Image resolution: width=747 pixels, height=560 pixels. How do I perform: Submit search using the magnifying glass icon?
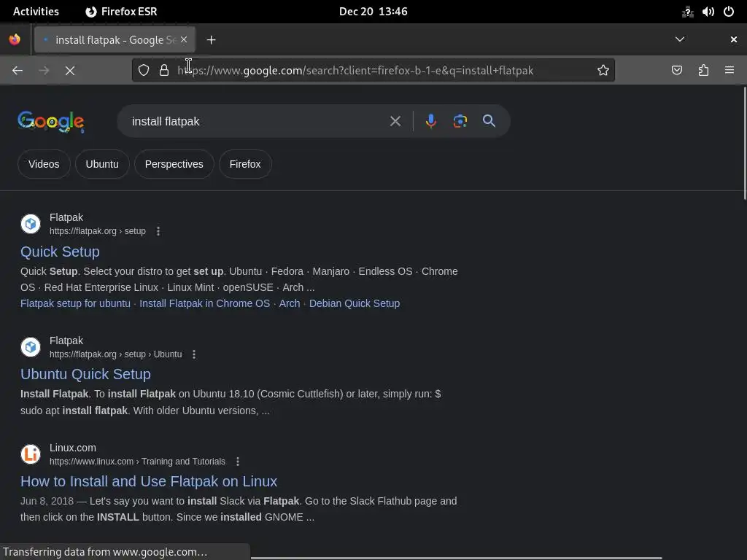(x=489, y=121)
